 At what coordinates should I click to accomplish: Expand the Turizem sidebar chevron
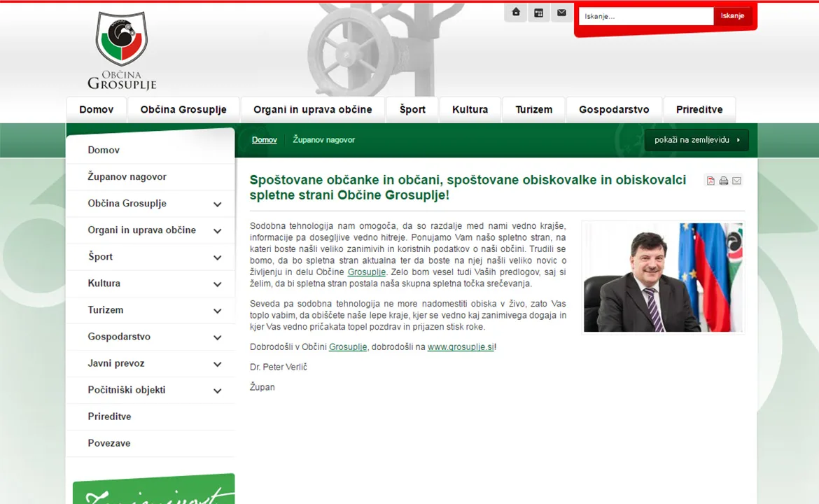point(217,310)
